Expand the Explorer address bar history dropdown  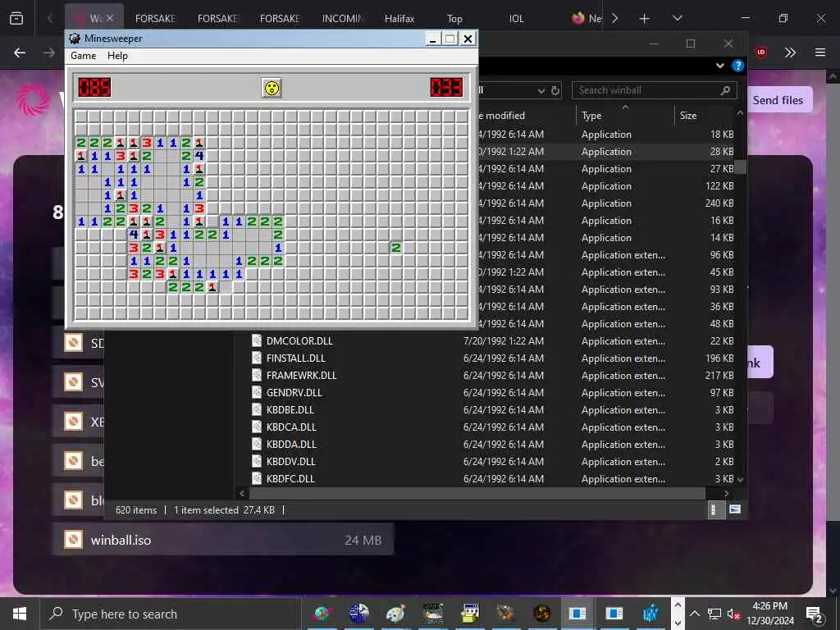[x=541, y=90]
